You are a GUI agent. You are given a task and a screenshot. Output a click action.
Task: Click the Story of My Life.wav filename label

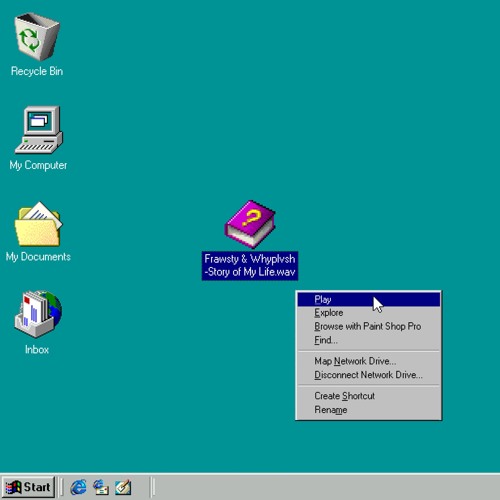coord(250,266)
